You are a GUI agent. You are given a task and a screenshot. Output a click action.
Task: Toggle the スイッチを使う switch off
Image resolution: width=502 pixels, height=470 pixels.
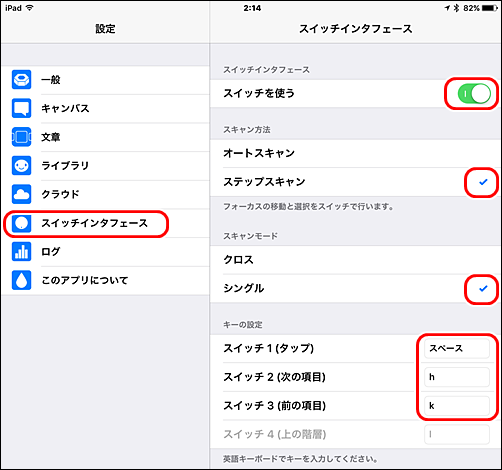point(474,94)
